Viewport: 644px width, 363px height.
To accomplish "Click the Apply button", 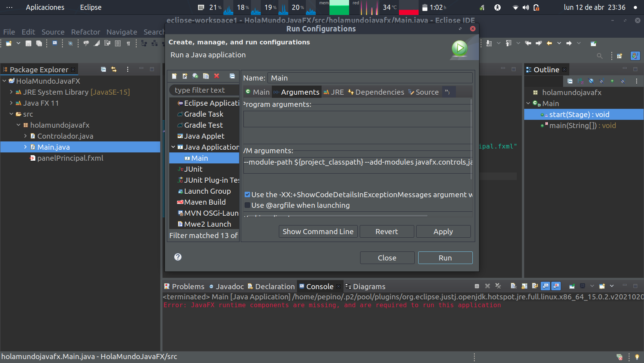I will 443,231.
